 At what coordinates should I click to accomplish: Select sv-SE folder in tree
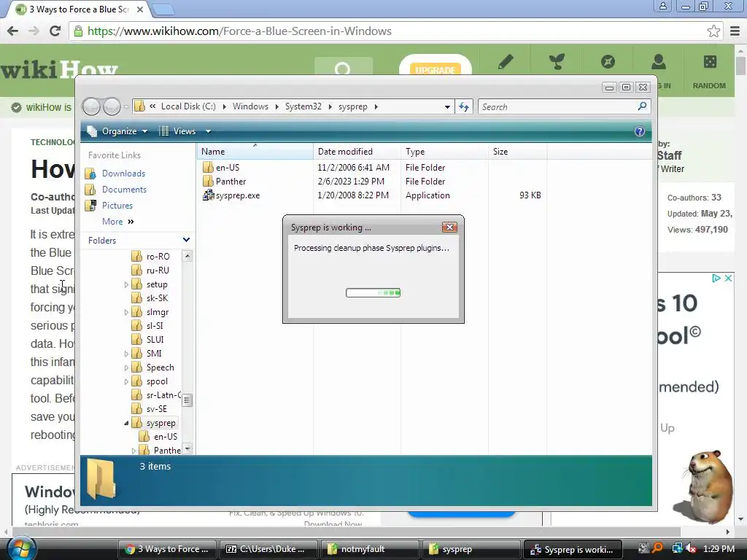click(150, 409)
